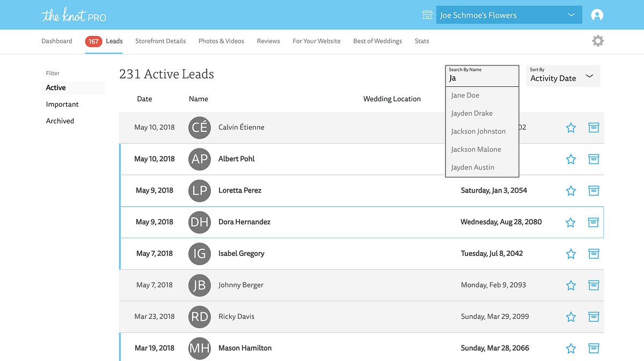
Task: Mark Isabel Gregory as important
Action: click(x=571, y=254)
